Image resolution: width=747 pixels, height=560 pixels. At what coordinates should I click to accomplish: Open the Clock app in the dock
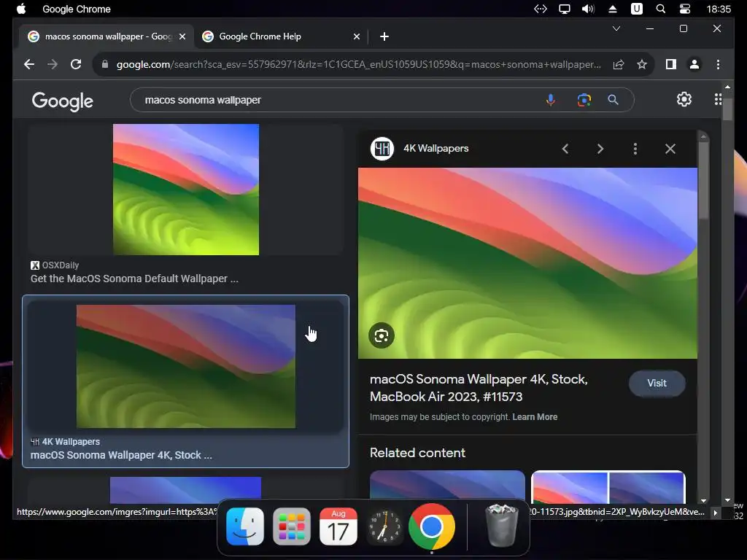click(385, 526)
